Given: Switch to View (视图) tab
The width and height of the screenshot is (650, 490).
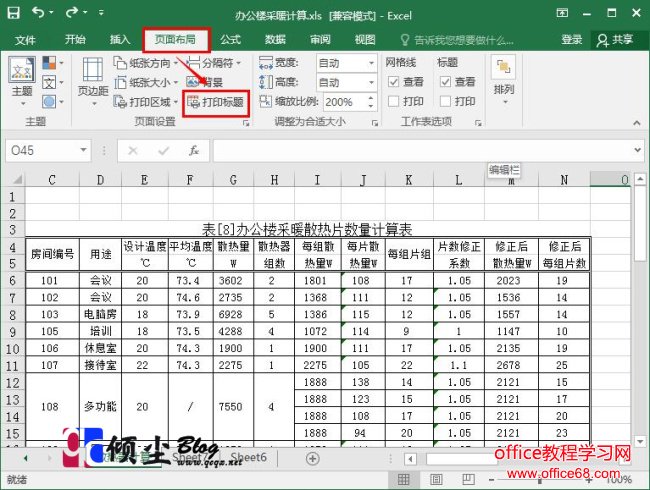Looking at the screenshot, I should (365, 39).
